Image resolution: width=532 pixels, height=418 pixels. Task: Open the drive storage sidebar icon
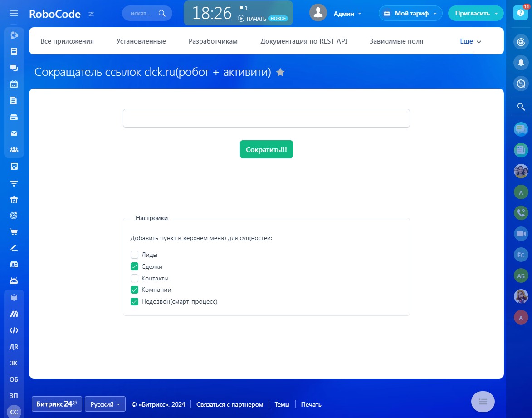coord(14,117)
